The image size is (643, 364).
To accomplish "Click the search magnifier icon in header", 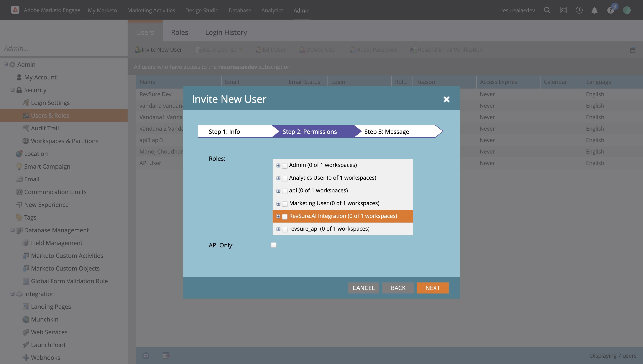I will coord(547,10).
